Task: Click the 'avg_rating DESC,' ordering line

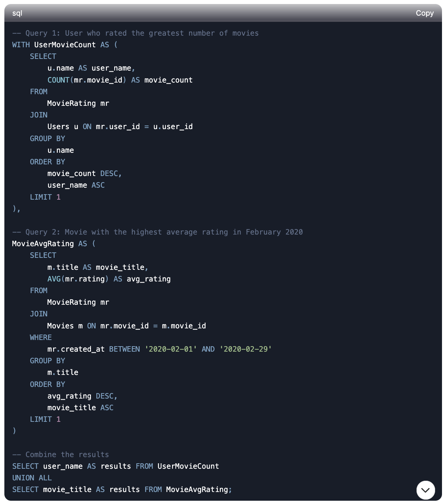Action: tap(82, 396)
